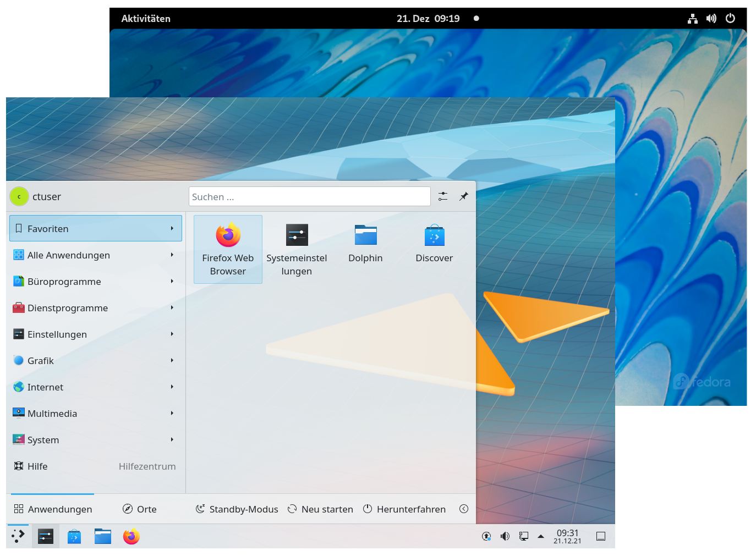Screen dimensions: 756x556
Task: Click the Discover icon in the taskbar
Action: pyautogui.click(x=74, y=536)
